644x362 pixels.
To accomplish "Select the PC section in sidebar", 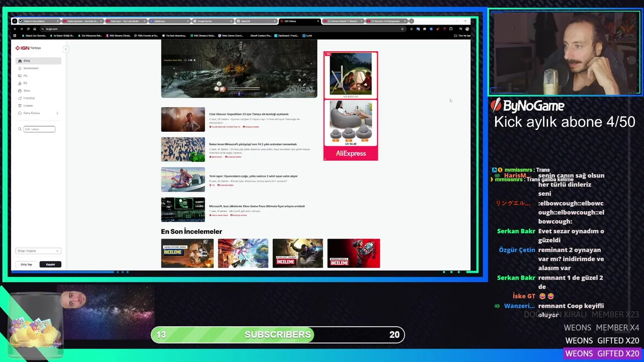I will pos(39,76).
